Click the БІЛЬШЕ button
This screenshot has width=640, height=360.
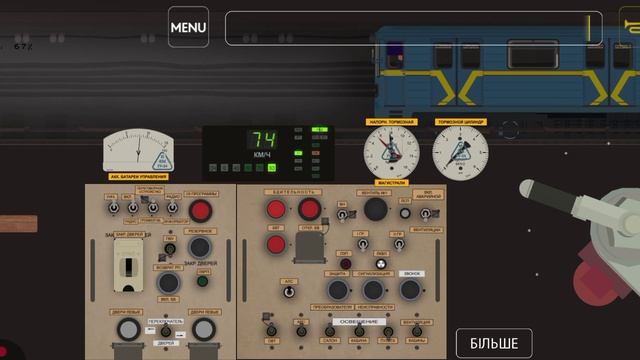coord(494,343)
